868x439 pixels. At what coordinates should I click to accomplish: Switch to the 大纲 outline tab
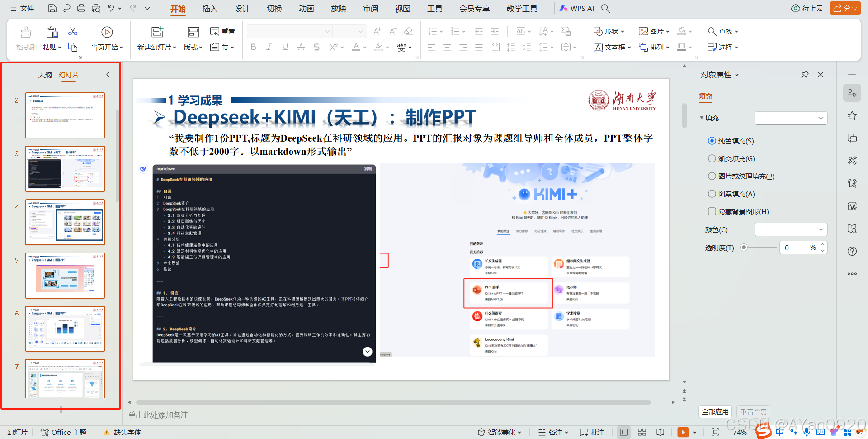coord(45,75)
